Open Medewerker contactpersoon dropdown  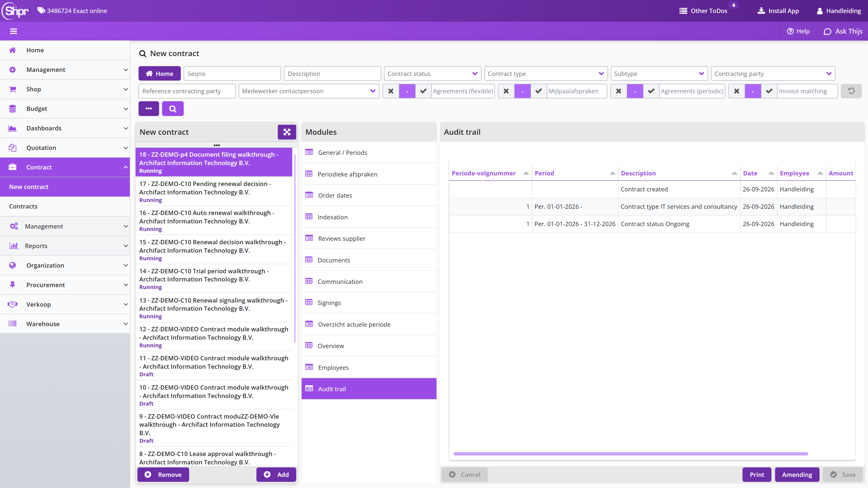(x=309, y=91)
